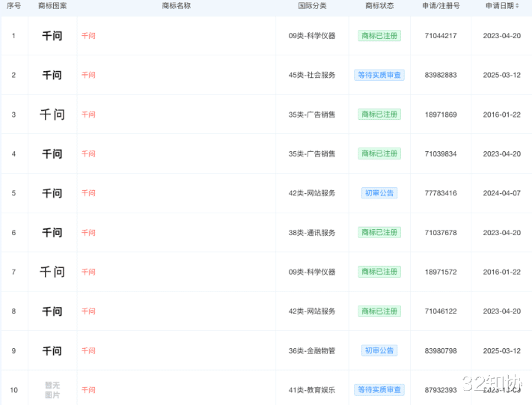
Task: Click the 国际分类 column header
Action: [x=312, y=6]
